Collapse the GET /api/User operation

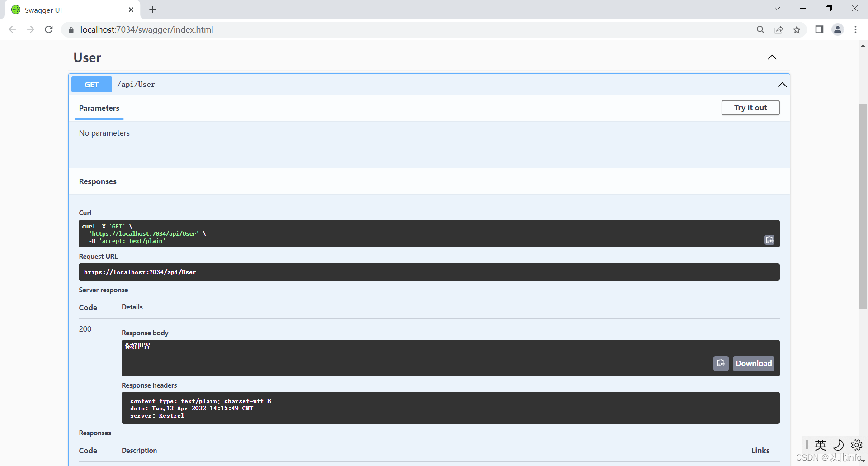click(x=782, y=85)
